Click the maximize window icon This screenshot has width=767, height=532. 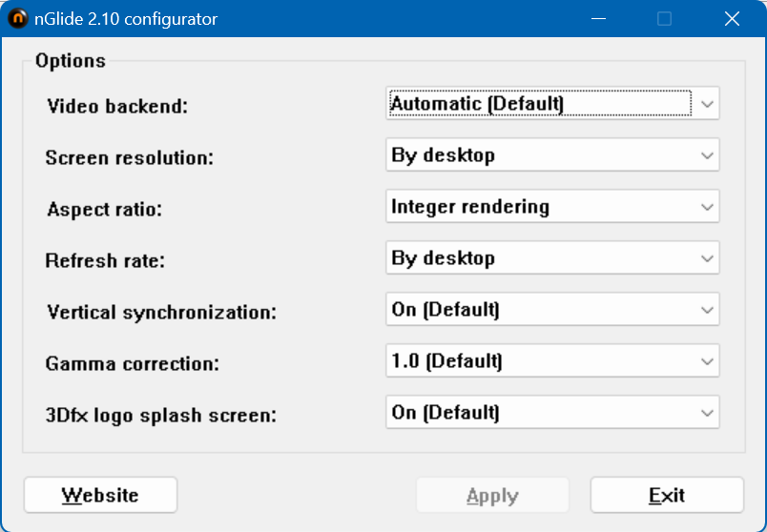pos(665,19)
